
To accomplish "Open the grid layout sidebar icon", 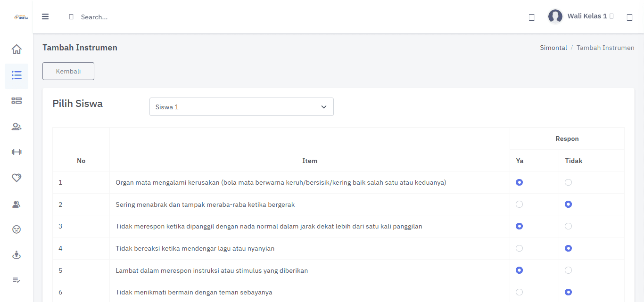I will point(17,100).
